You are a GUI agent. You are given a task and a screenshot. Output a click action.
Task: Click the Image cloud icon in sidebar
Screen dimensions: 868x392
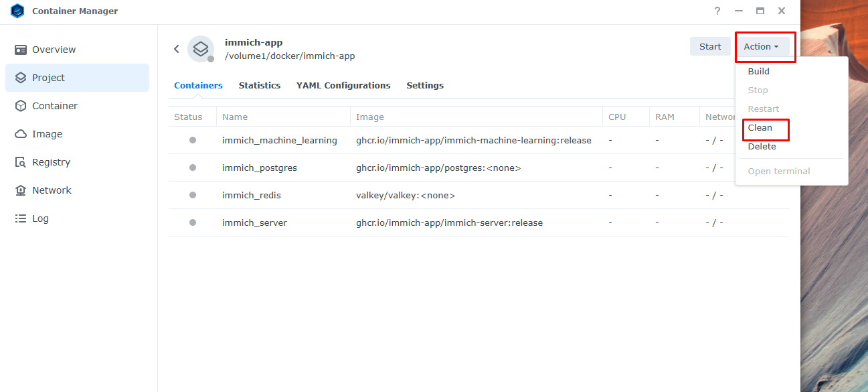pyautogui.click(x=21, y=134)
